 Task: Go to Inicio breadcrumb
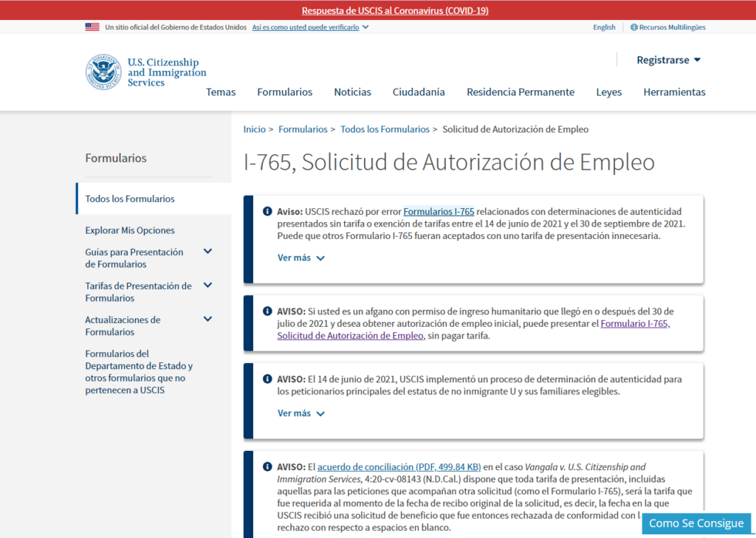coord(254,129)
